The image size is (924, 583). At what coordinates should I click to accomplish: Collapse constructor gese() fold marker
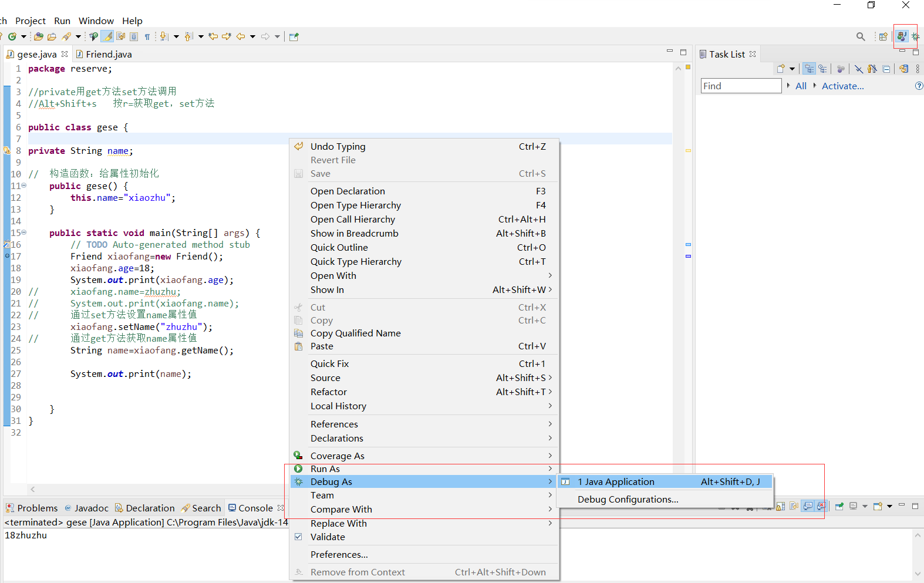[x=24, y=186]
